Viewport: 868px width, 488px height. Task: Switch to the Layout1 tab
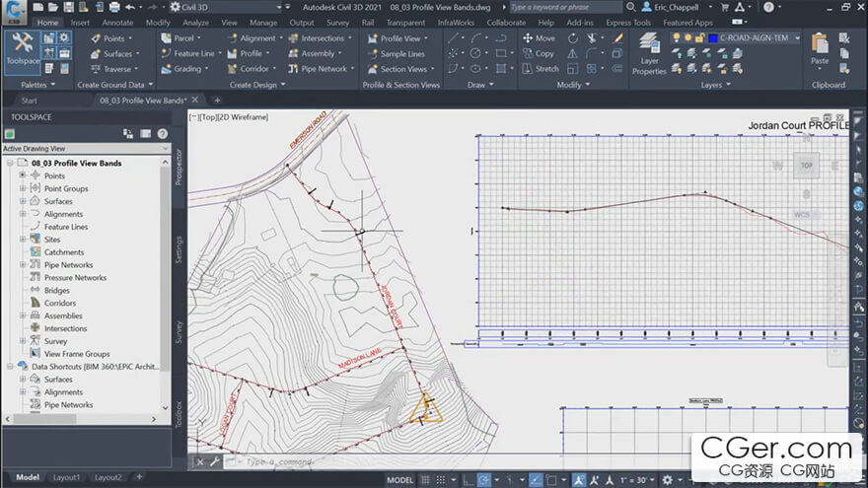click(66, 477)
